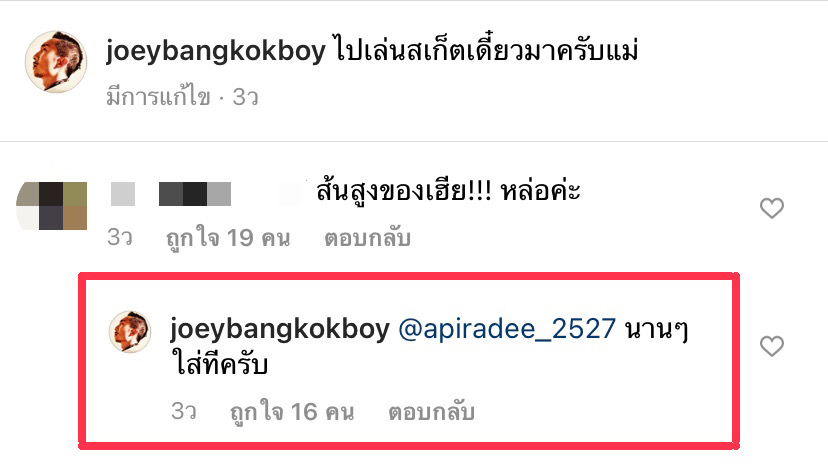Like the comment "ส้นสูงของเฮีย!!! หล่อค่ะ" with heart icon
Screen dimensions: 828x466
(771, 208)
